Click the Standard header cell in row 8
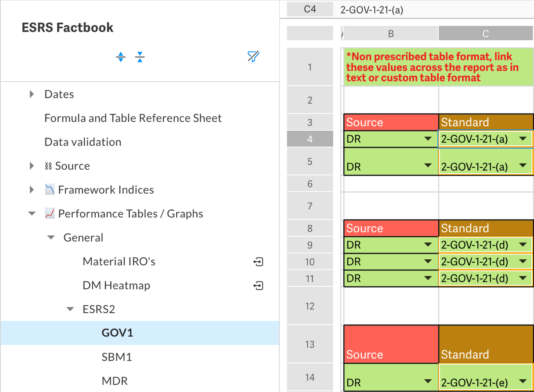 486,228
